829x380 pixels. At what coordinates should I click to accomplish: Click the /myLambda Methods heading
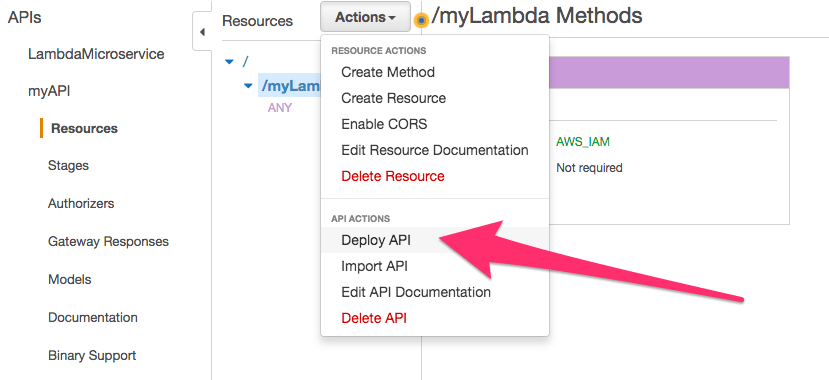(537, 16)
